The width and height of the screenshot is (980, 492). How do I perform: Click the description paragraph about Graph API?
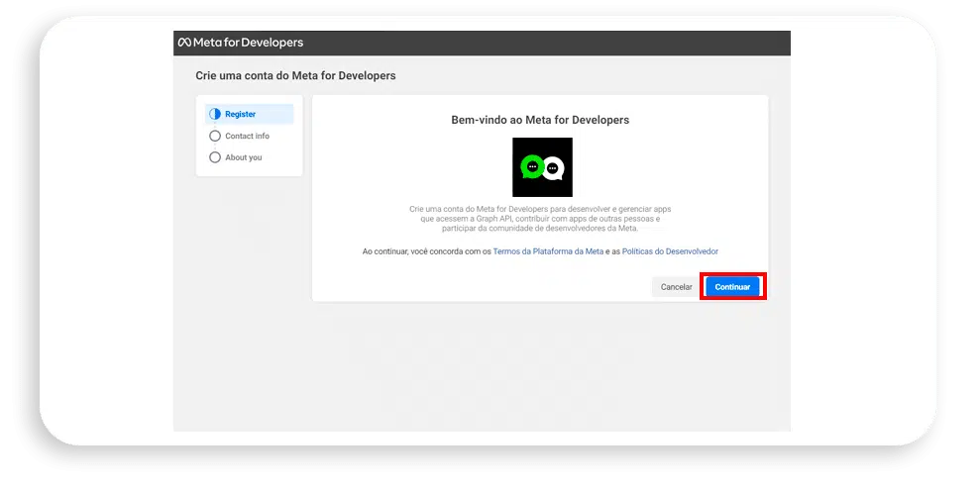(x=540, y=219)
